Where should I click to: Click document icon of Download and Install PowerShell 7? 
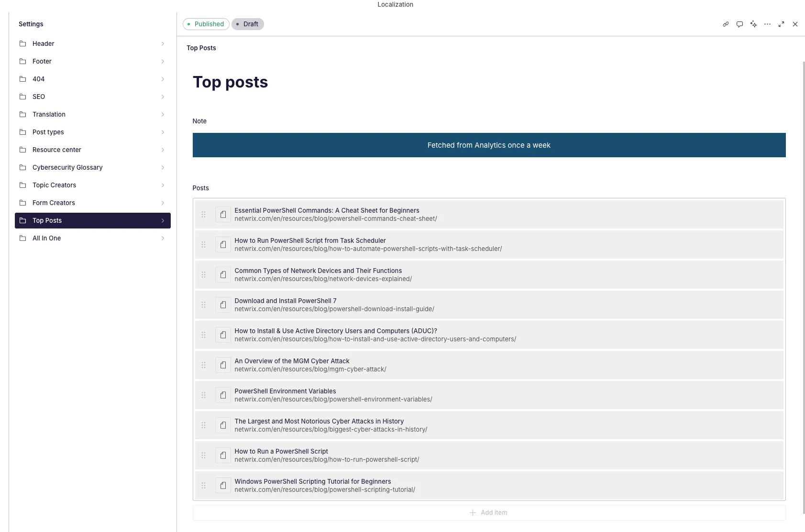point(223,305)
